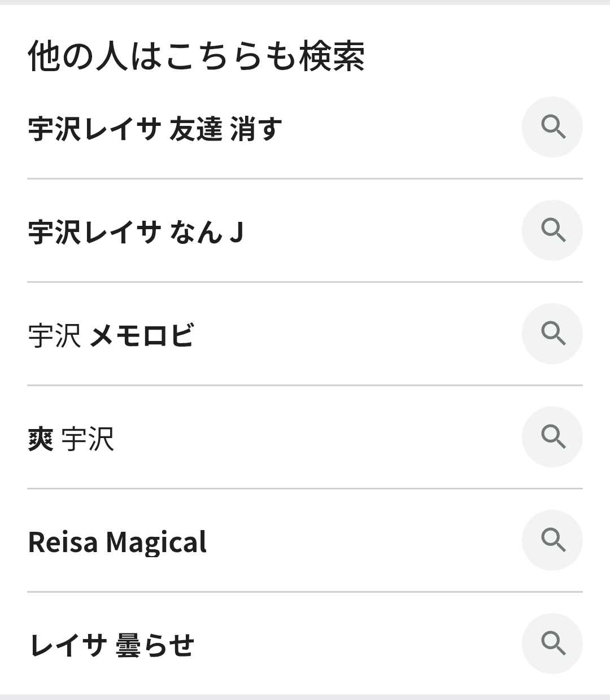This screenshot has height=700, width=610.
Task: Tap the magnifier icon next to 宇沢レイサ なん J
Action: click(x=552, y=230)
